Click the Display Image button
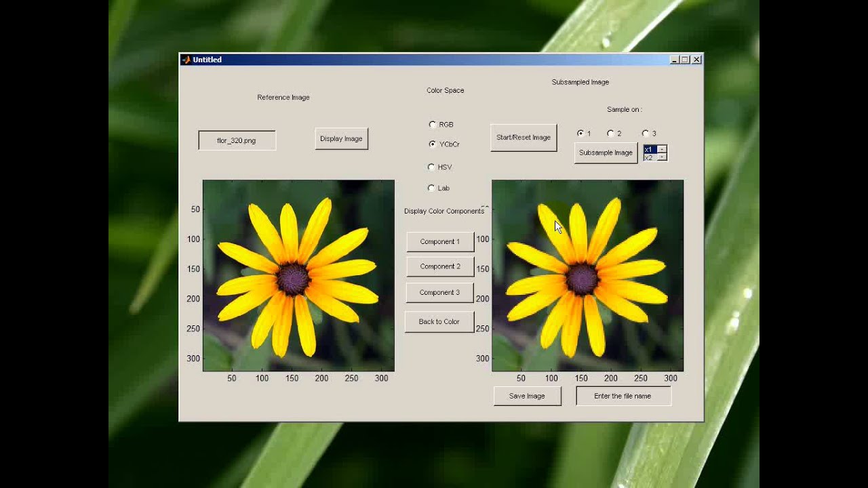Screen dimensions: 868x488 coord(341,138)
